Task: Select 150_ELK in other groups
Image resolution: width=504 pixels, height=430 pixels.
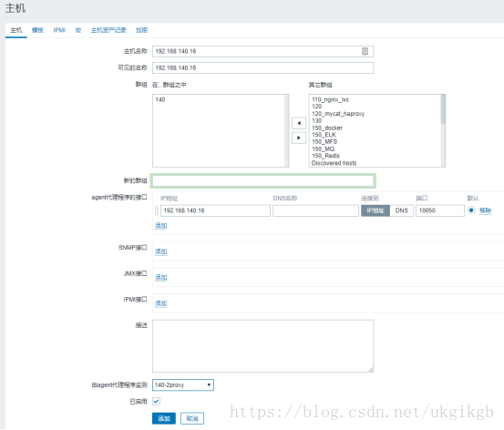Action: pyautogui.click(x=324, y=135)
